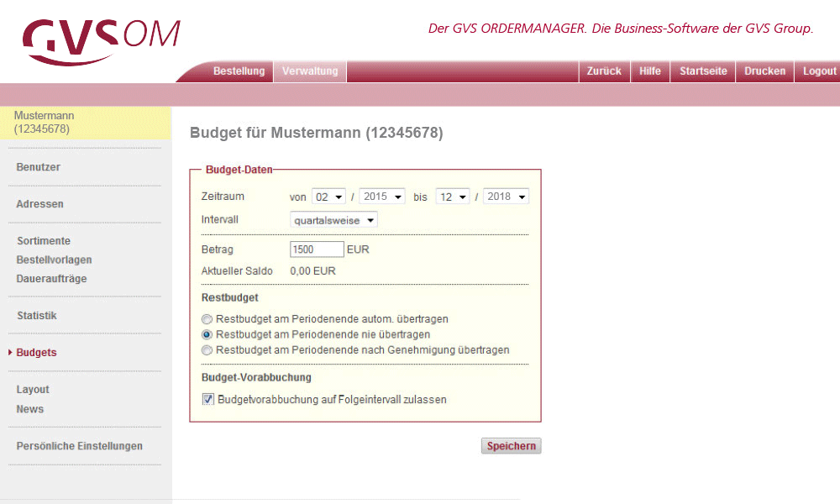Expand the end year 2018 dropdown
The image size is (840, 504).
pos(506,197)
